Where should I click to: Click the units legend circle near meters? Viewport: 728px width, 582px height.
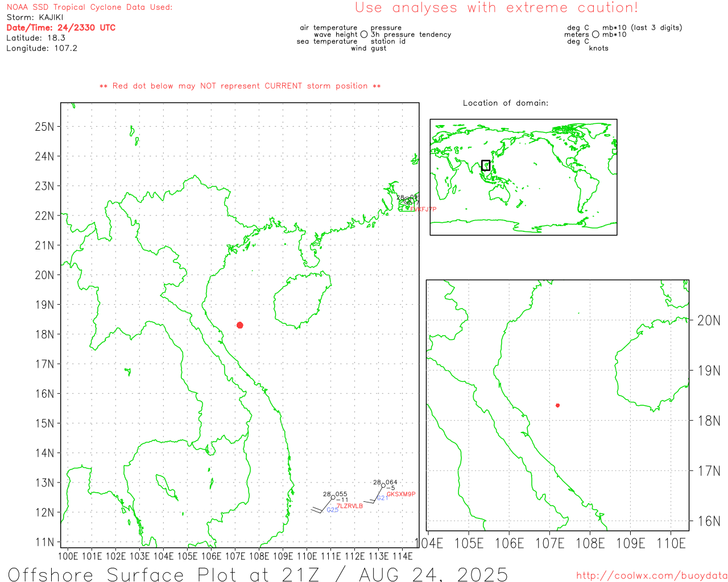coord(595,35)
